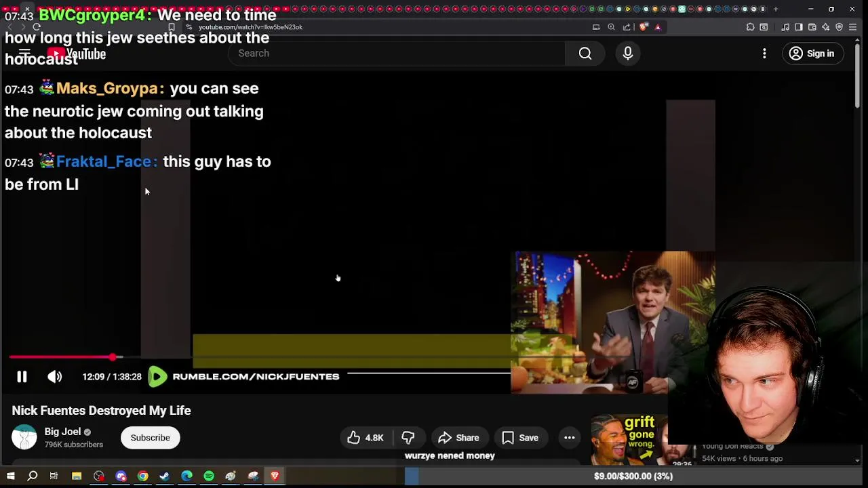Open the Brave main hamburger menu
The width and height of the screenshot is (868, 488).
[852, 27]
